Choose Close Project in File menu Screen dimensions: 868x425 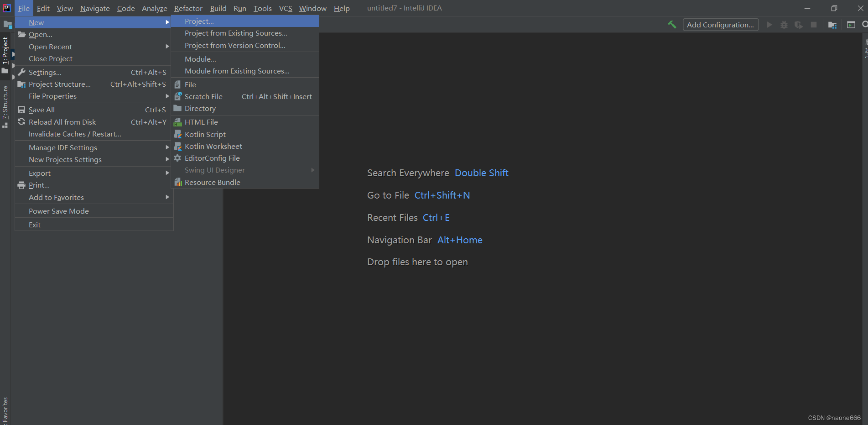coord(94,59)
